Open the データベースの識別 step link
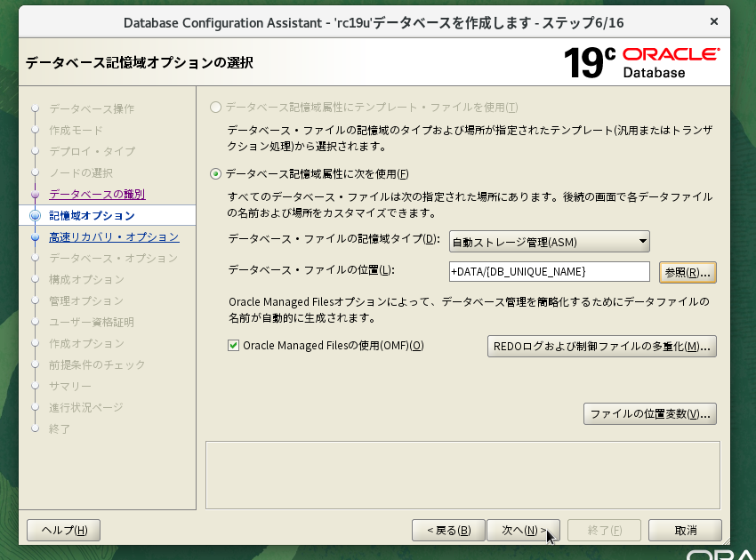The width and height of the screenshot is (756, 560). (97, 194)
